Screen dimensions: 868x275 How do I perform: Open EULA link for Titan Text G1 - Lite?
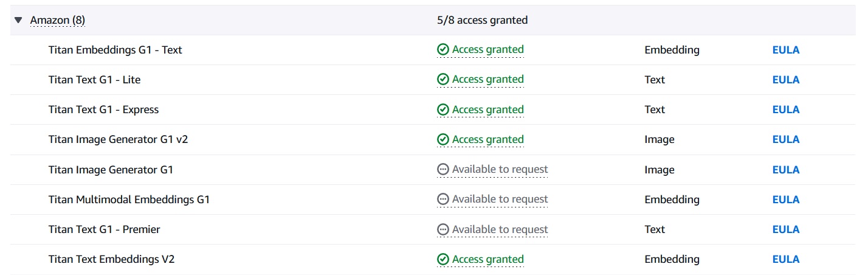click(786, 80)
